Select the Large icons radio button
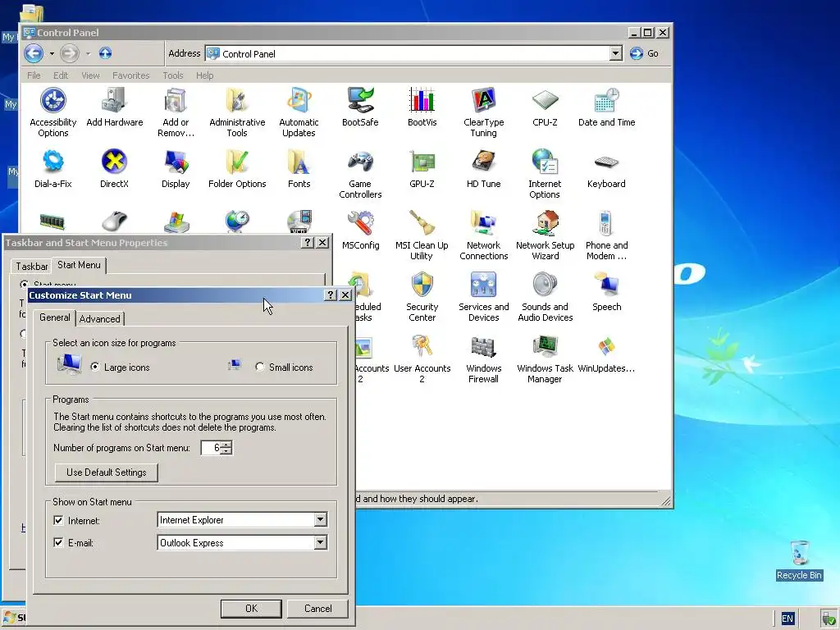The width and height of the screenshot is (840, 630). tap(95, 367)
